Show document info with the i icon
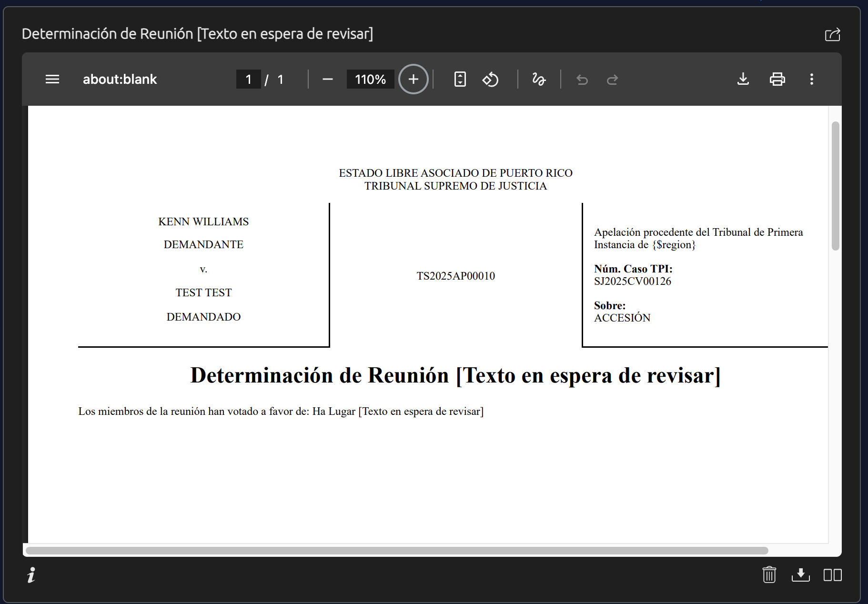This screenshot has height=604, width=868. point(31,575)
